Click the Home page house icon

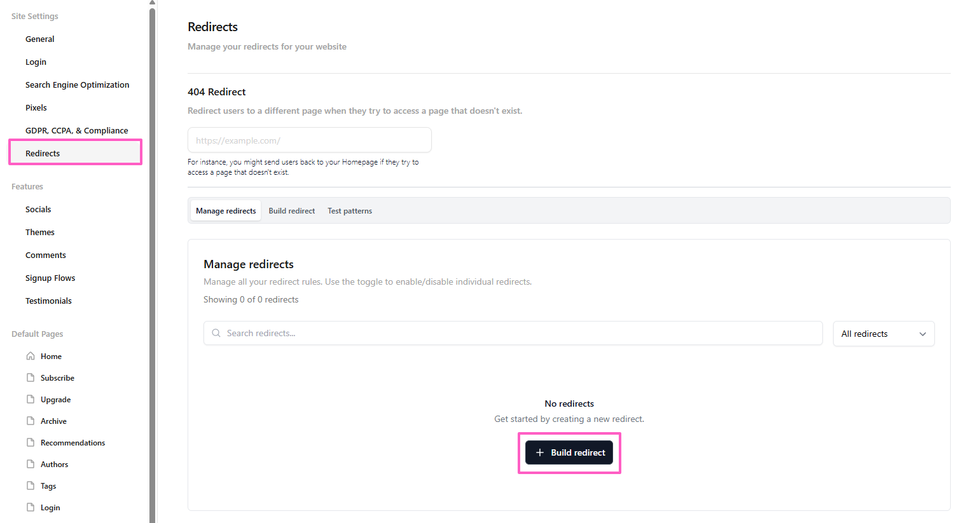[31, 356]
